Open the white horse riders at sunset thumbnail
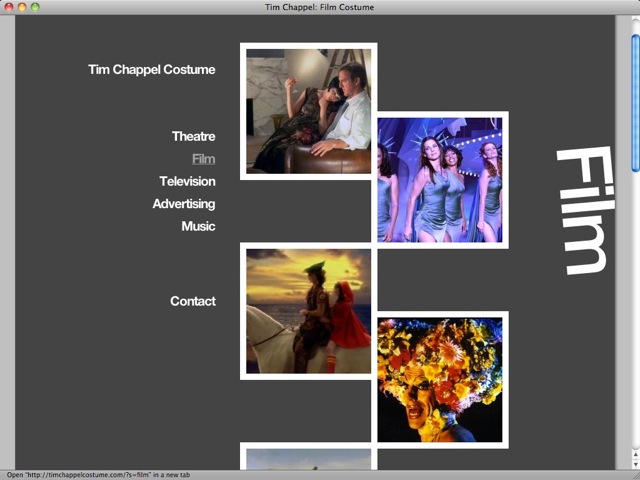 click(x=309, y=311)
